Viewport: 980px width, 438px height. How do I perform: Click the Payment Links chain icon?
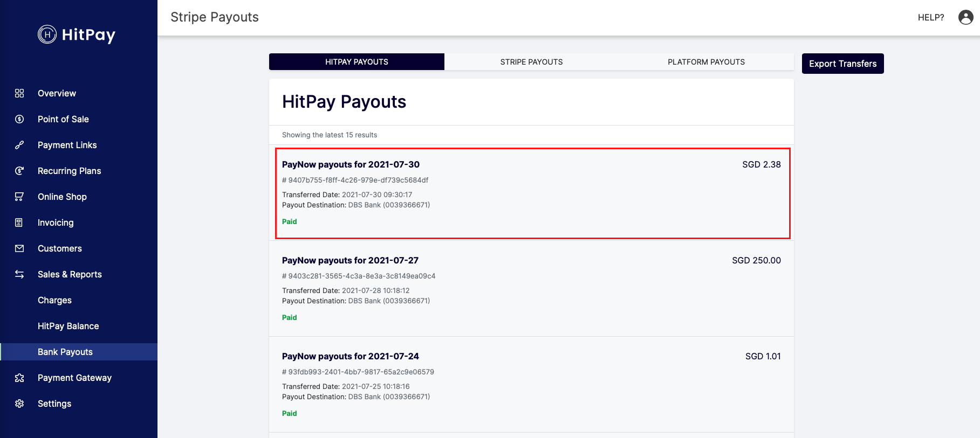(x=19, y=145)
